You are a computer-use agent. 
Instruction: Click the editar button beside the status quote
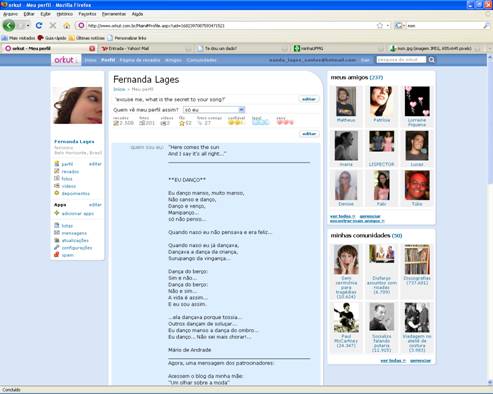click(309, 99)
